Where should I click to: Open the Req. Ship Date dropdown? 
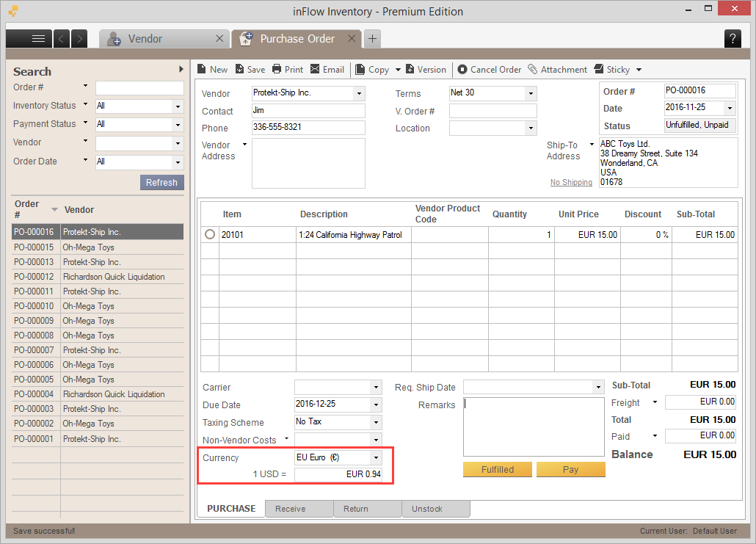tap(598, 387)
